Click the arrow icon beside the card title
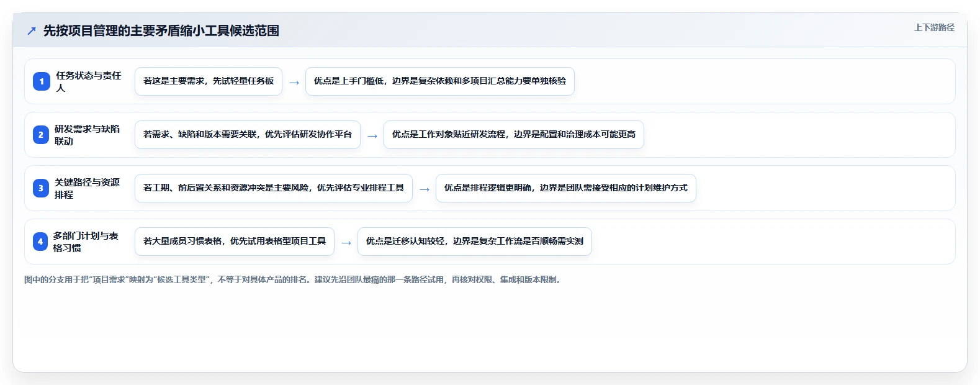The width and height of the screenshot is (980, 385). point(32,31)
